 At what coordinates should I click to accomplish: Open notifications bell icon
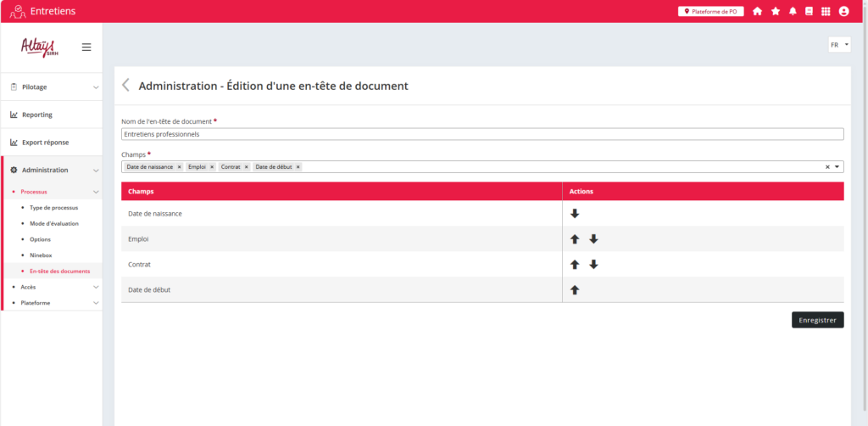793,11
